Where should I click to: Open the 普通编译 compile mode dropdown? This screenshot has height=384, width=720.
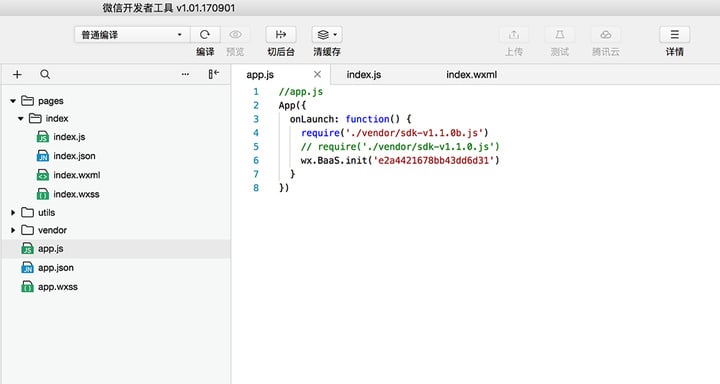click(132, 34)
